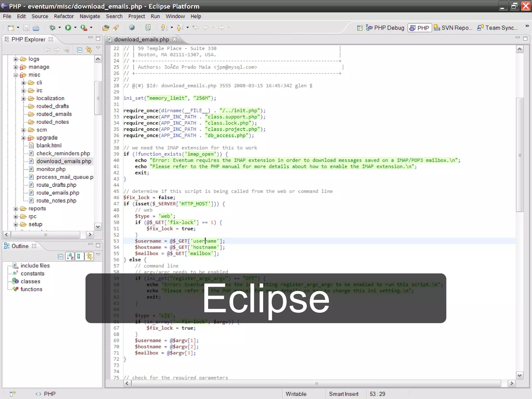Click the green Run button icon
Viewport: 532px width, 399px height.
pos(68,28)
